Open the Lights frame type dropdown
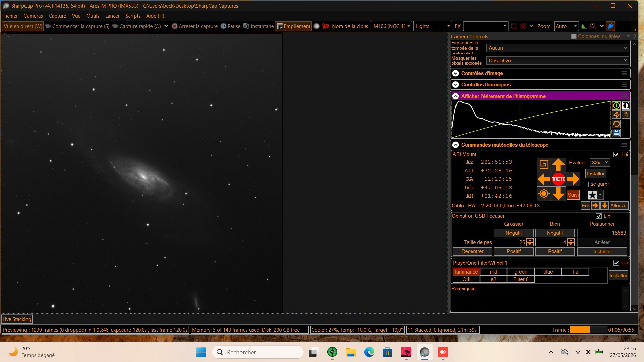The image size is (644, 362). click(x=432, y=26)
